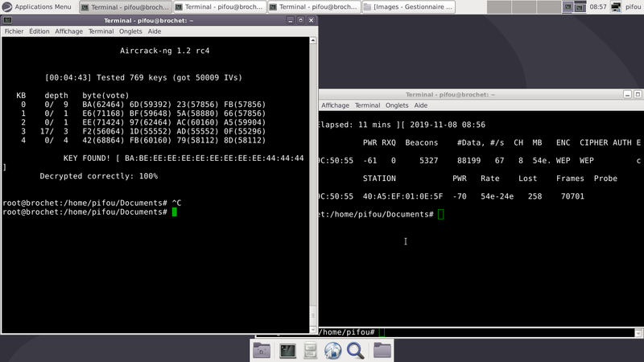Image resolution: width=644 pixels, height=362 pixels.
Task: Open the home folder dock launcher
Action: [262, 351]
